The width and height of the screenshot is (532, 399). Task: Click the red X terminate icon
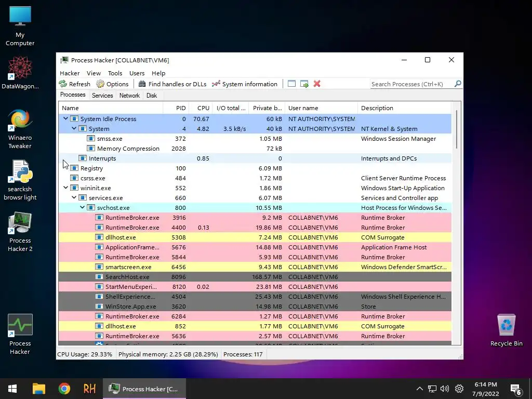(317, 84)
